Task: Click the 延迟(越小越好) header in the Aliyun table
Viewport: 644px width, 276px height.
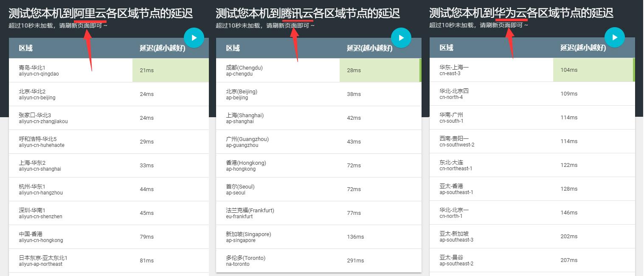Action: (162, 48)
